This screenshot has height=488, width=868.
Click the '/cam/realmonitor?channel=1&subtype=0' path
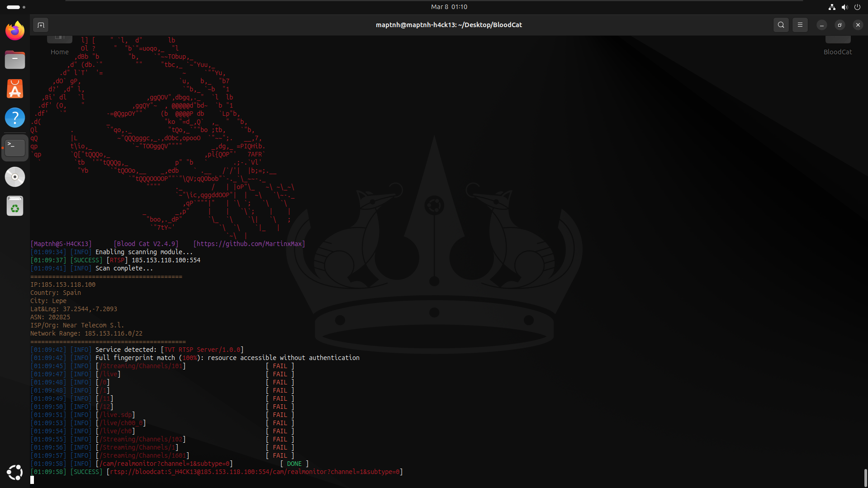coord(164,464)
